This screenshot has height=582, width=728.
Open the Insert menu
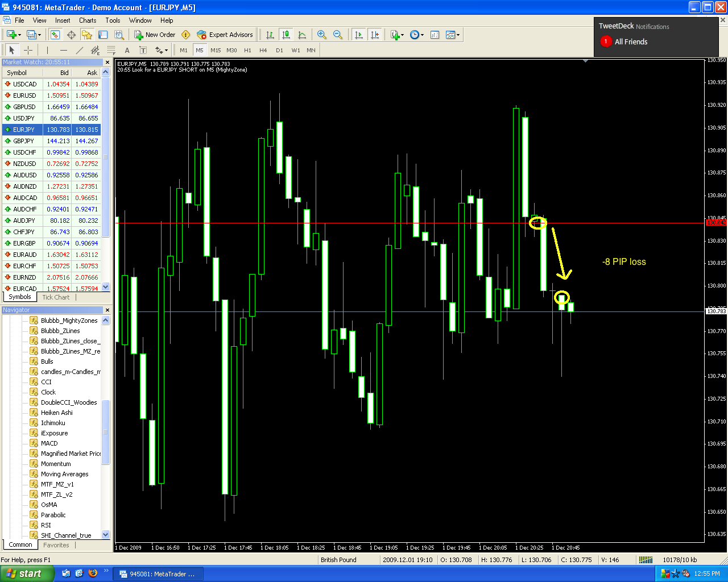tap(63, 20)
